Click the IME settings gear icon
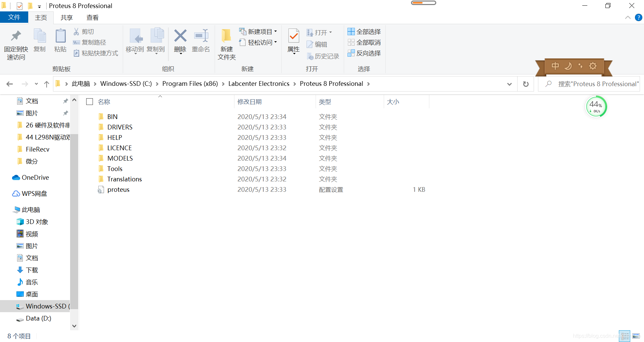The width and height of the screenshot is (644, 342). (x=593, y=66)
